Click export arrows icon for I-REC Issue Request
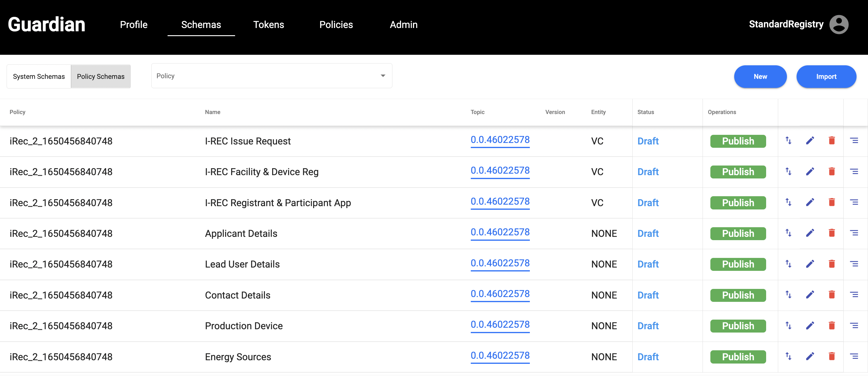Screen dimensions: 868x384 788,141
